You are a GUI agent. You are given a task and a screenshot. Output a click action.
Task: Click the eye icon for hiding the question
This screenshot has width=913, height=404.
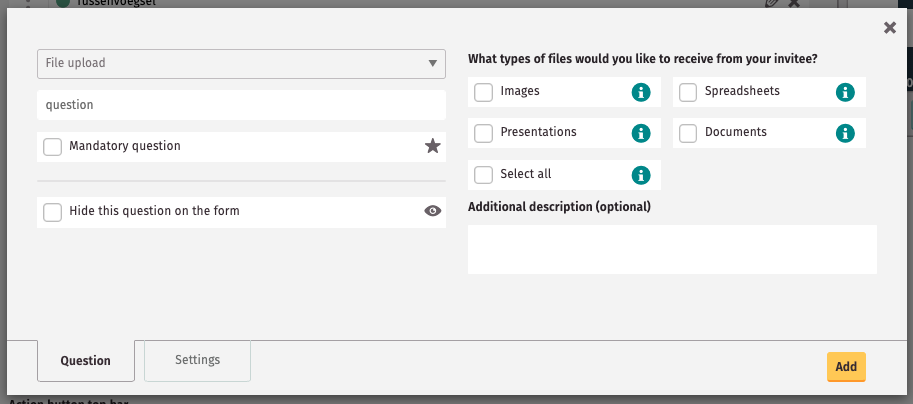[432, 211]
